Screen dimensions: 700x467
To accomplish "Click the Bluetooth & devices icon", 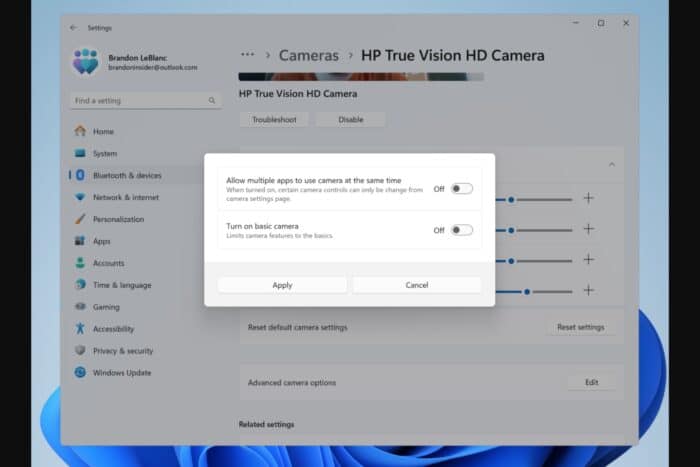I will 80,175.
